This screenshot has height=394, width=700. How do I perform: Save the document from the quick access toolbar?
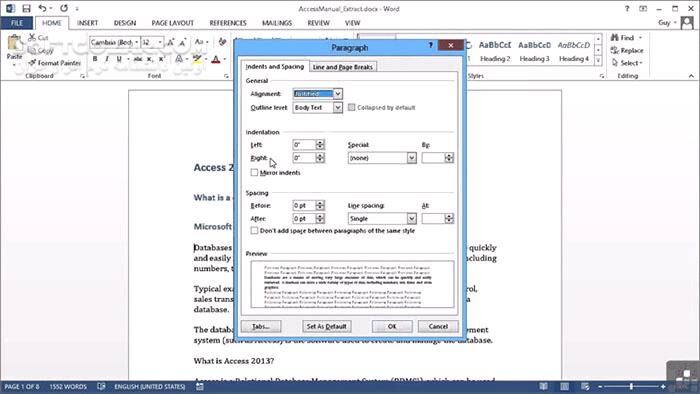pyautogui.click(x=26, y=8)
